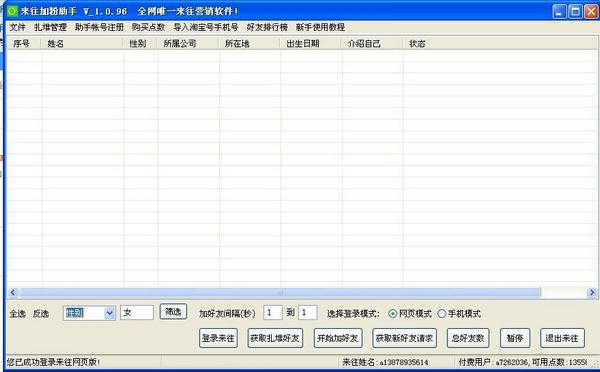Open the 助手帐号注册 menu
This screenshot has width=600, height=372.
pos(99,27)
